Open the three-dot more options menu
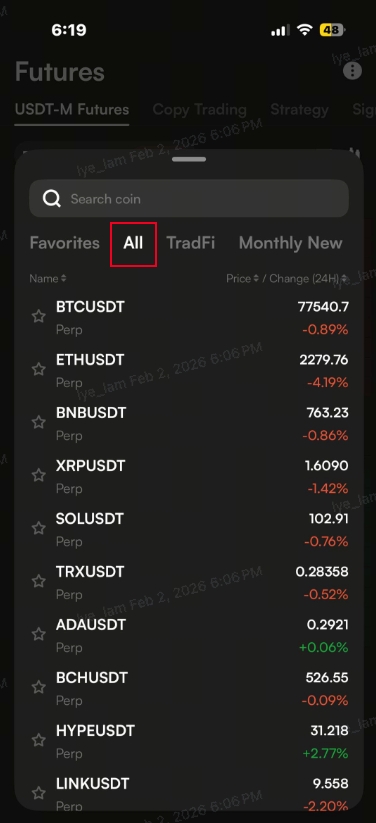The image size is (376, 823). 352,71
